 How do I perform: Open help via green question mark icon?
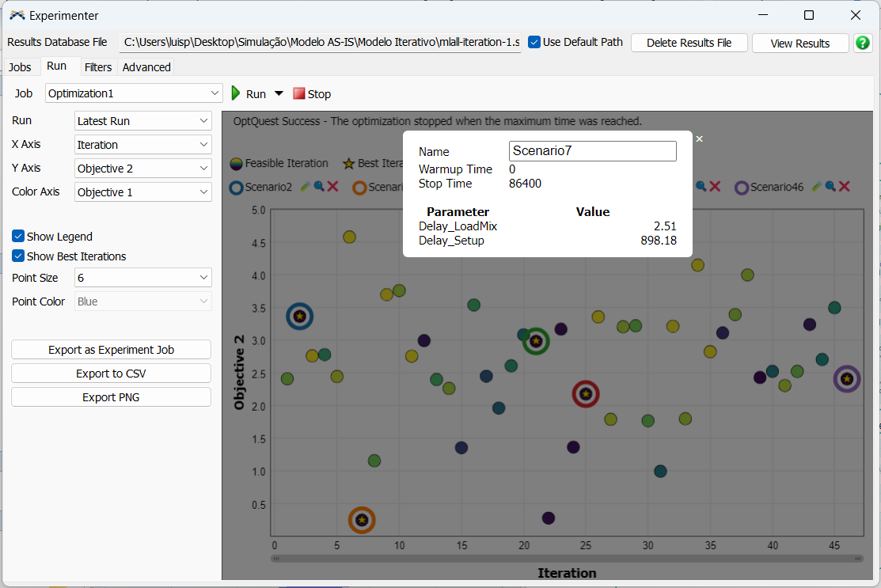click(x=863, y=43)
